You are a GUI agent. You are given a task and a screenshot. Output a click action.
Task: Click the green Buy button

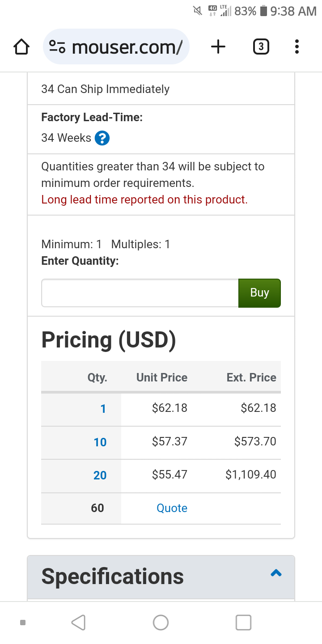point(259,293)
